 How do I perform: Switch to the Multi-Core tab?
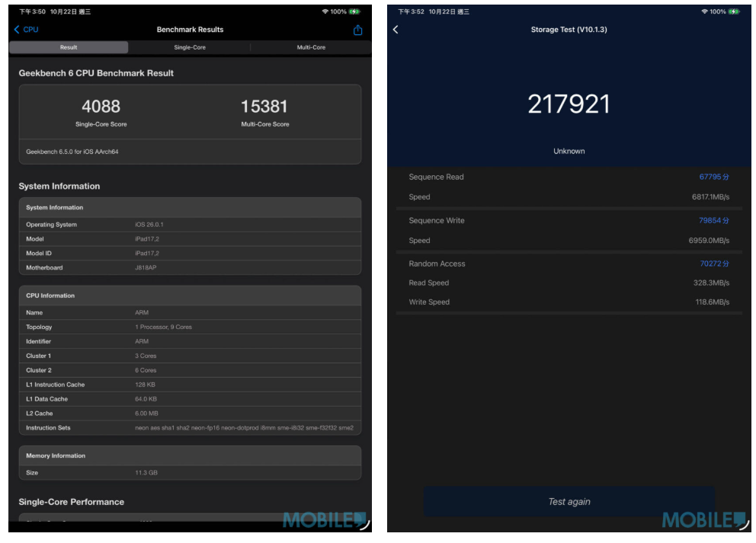click(x=311, y=47)
